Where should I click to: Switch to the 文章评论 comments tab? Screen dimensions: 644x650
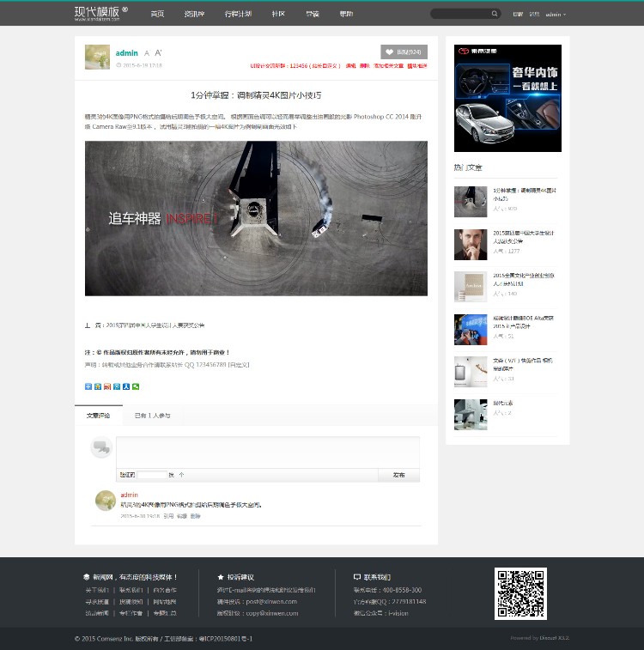(x=99, y=416)
